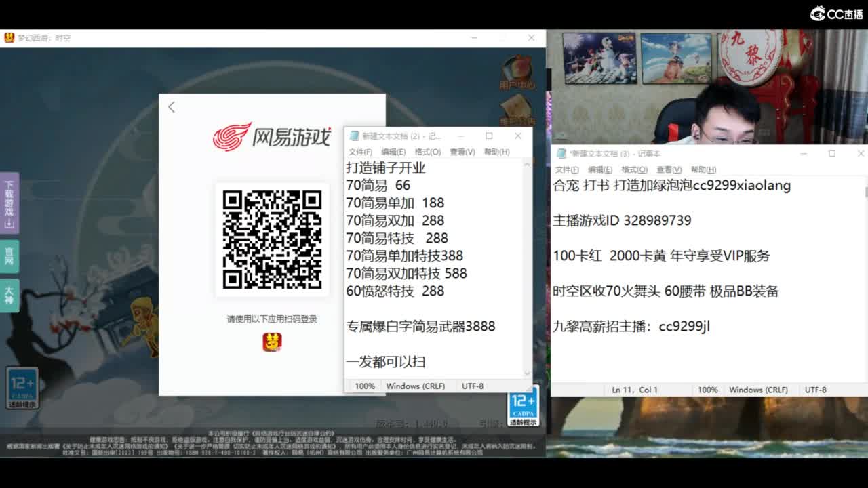Open 查看(V) menu in Notepad document (2)
The height and width of the screenshot is (488, 868).
(x=462, y=152)
